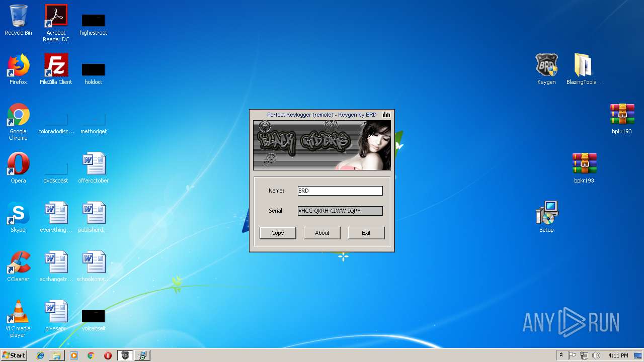This screenshot has width=644, height=362.
Task: Launch Chrome from the taskbar
Action: click(91, 355)
